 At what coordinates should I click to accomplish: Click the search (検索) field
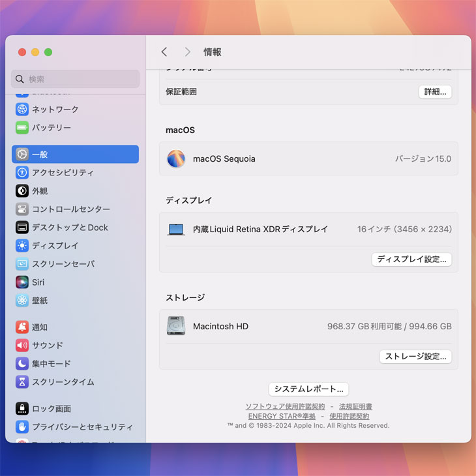click(x=75, y=79)
